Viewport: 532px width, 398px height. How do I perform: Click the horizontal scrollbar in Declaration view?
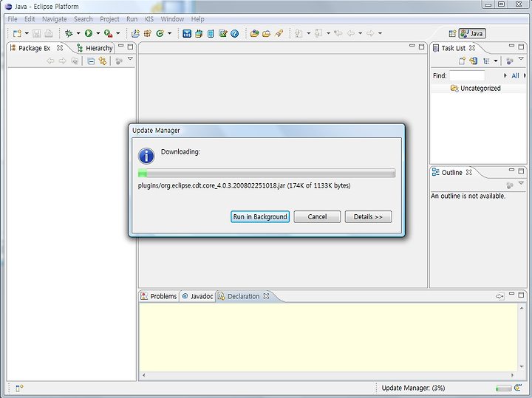(328, 375)
